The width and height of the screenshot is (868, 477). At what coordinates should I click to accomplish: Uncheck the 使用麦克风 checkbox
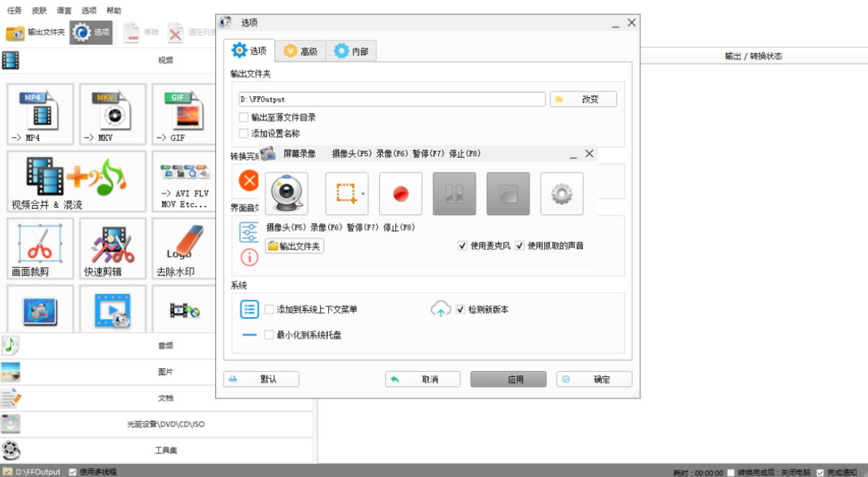[462, 246]
